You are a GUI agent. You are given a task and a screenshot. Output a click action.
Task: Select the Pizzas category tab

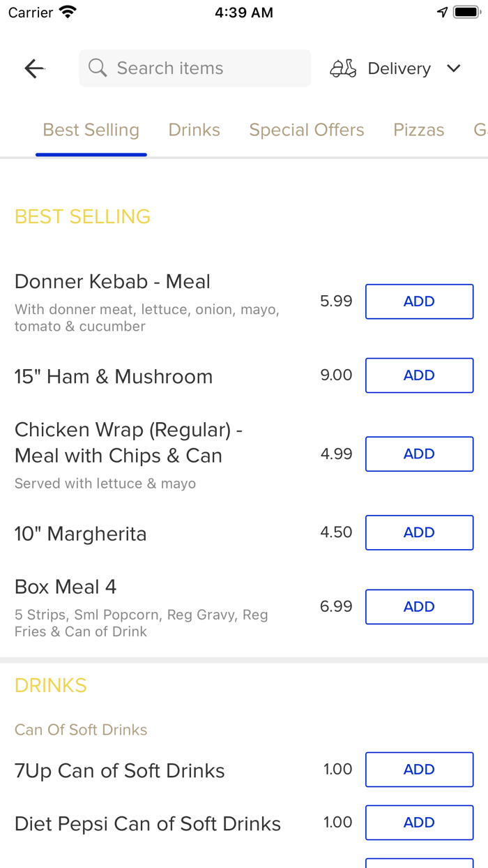tap(419, 130)
